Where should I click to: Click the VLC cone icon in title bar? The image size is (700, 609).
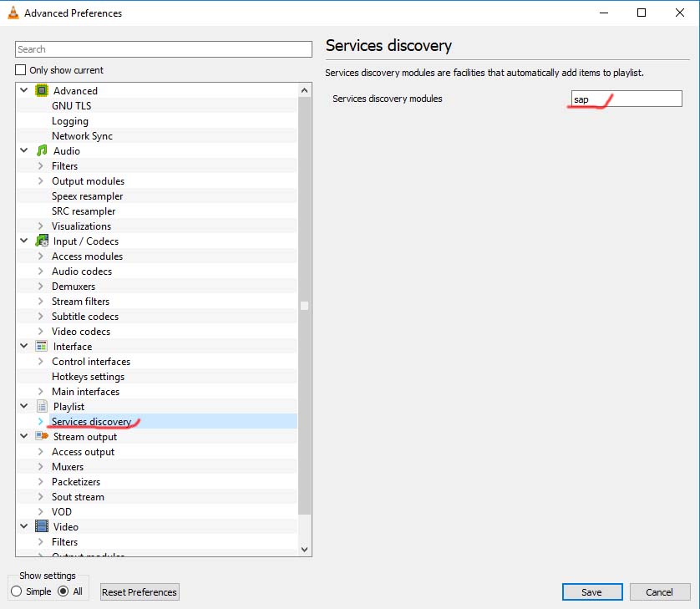(x=13, y=13)
